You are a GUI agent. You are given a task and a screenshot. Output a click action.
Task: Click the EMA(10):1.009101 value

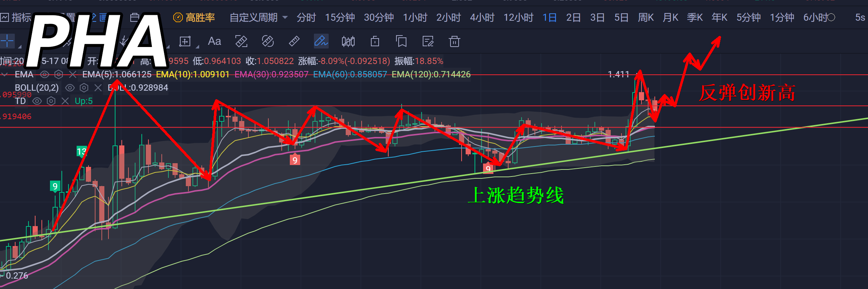193,74
